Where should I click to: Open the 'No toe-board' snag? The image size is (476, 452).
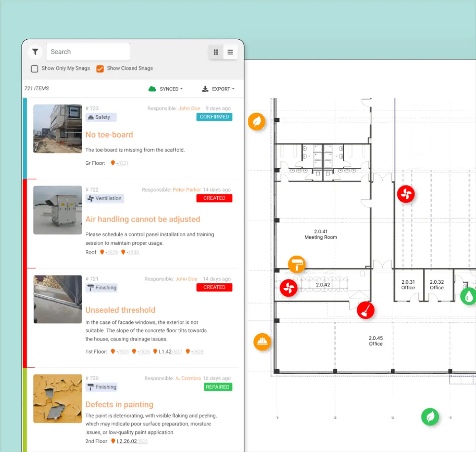point(109,135)
